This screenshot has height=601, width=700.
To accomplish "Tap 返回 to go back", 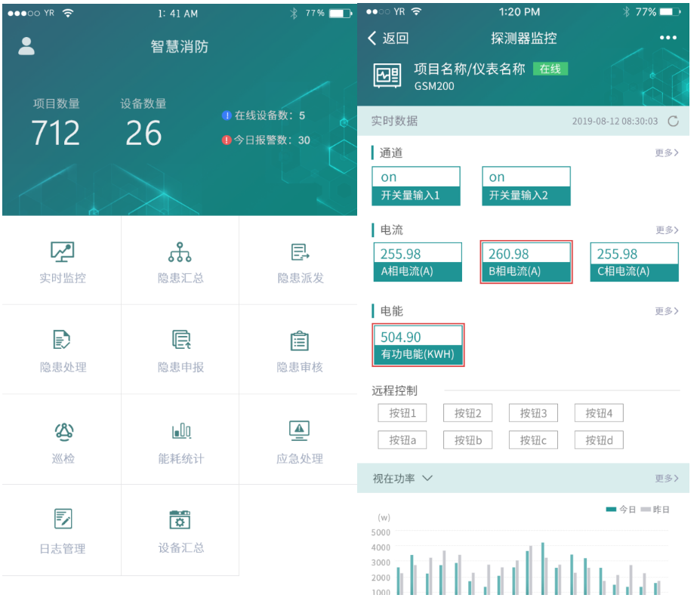I will click(387, 36).
